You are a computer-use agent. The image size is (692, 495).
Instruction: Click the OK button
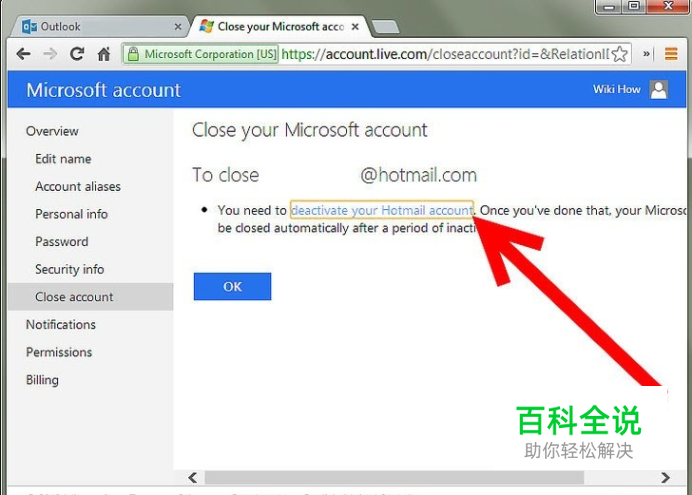(x=232, y=286)
